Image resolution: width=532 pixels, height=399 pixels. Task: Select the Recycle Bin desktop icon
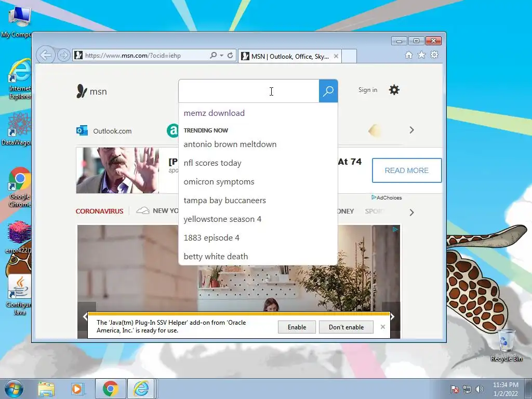point(506,345)
